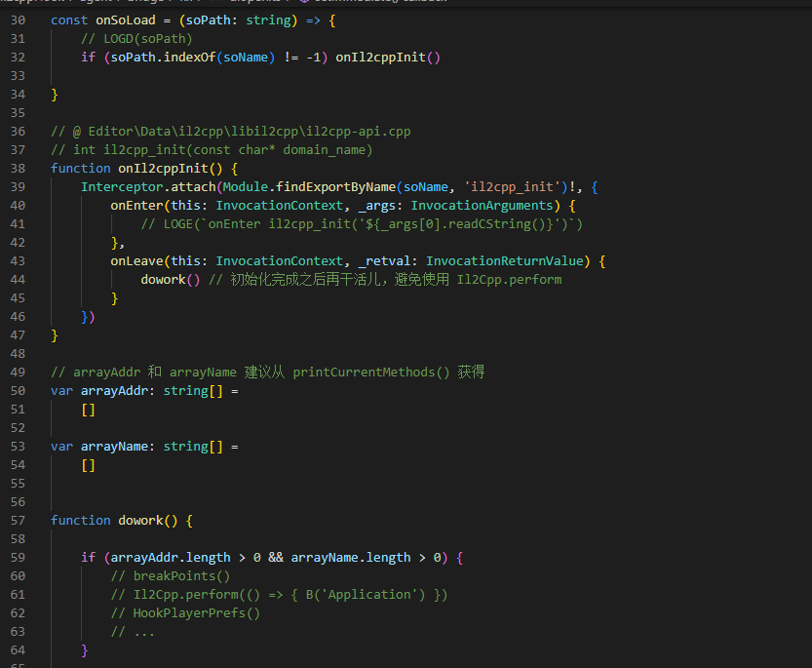Click line number 38 in the gutter
Image resolution: width=812 pixels, height=668 pixels.
click(19, 169)
